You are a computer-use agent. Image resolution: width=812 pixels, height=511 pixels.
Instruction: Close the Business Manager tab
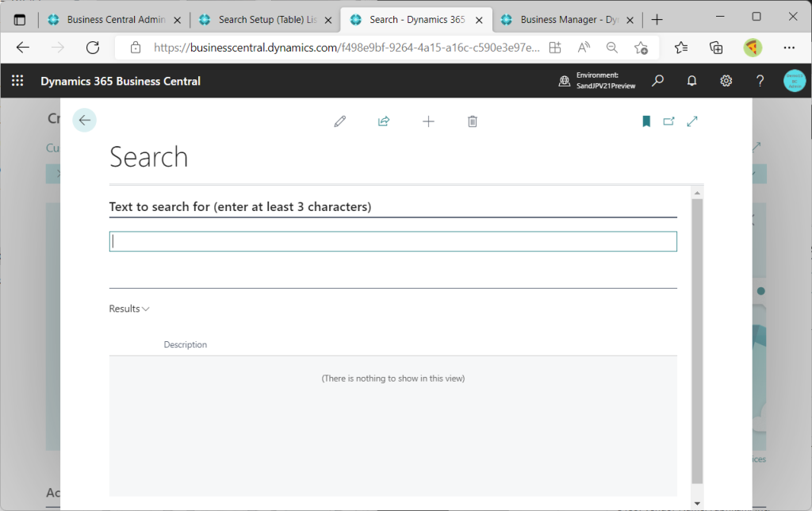click(x=630, y=20)
